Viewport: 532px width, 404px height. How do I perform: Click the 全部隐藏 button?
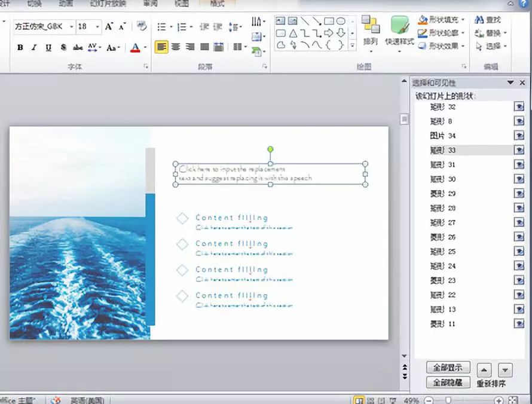pos(448,382)
